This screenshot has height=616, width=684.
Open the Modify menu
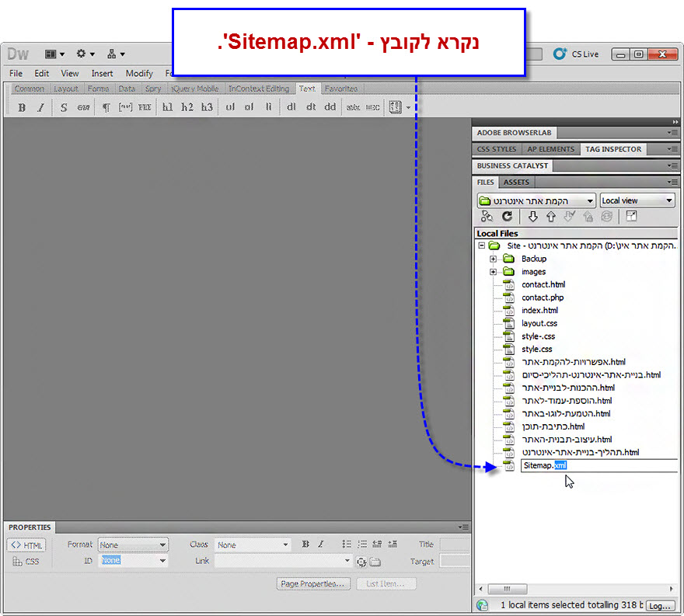(139, 73)
